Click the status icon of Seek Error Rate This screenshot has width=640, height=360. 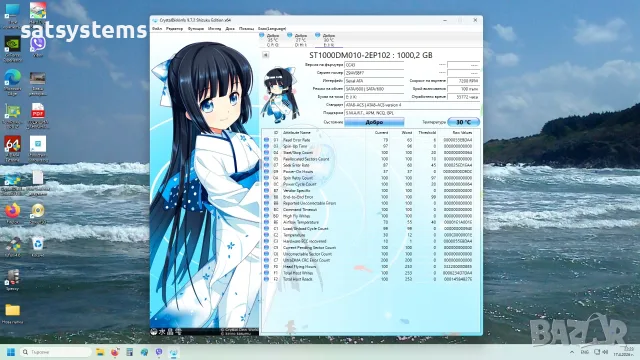click(267, 165)
